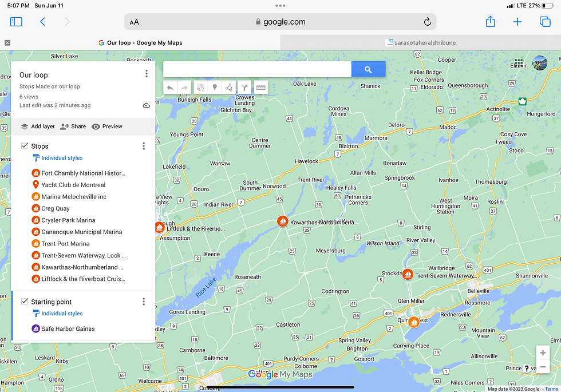
Task: Click Kawarthas-Northumberland sailboat marker on map
Action: pyautogui.click(x=283, y=221)
